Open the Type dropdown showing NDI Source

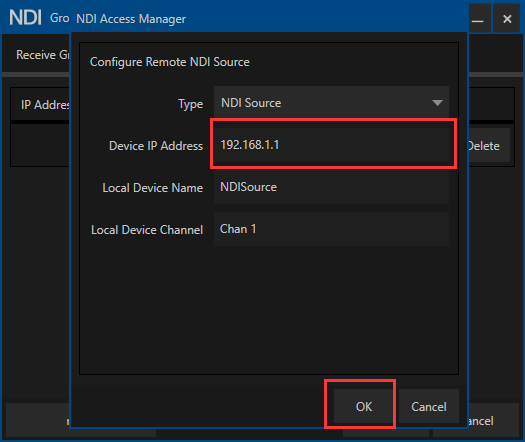331,102
